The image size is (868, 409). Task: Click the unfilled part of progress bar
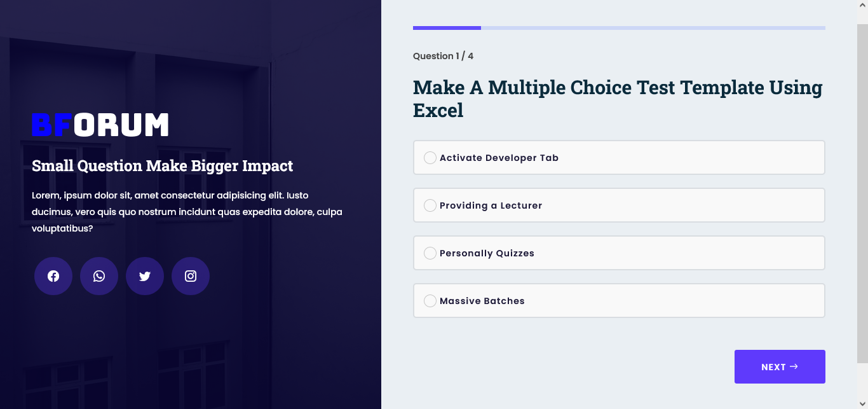tap(653, 28)
